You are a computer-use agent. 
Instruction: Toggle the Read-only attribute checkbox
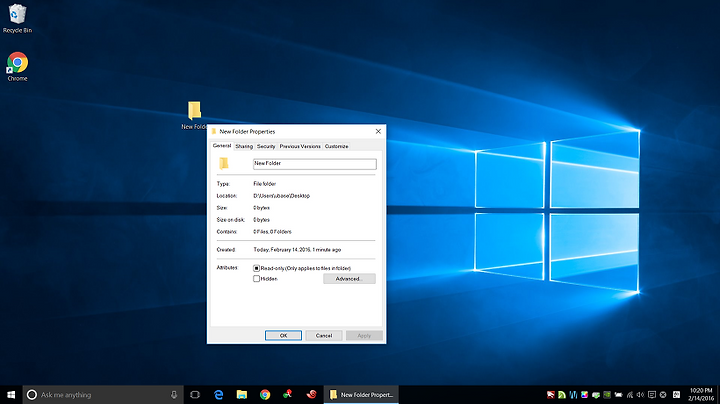click(x=256, y=268)
